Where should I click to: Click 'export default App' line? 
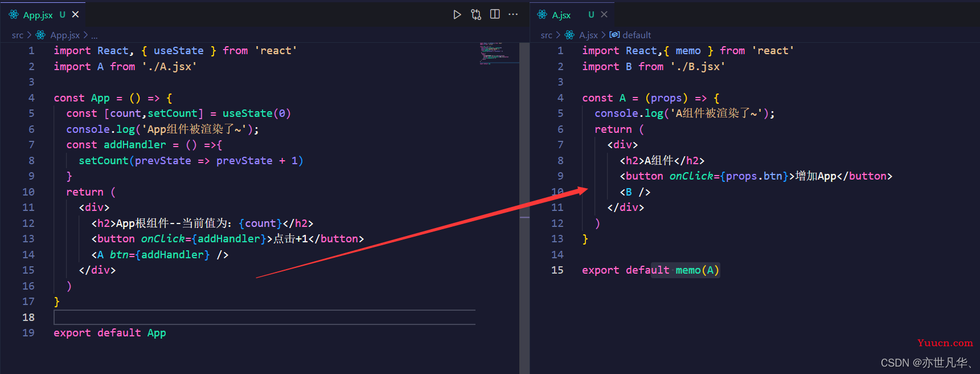click(x=110, y=333)
